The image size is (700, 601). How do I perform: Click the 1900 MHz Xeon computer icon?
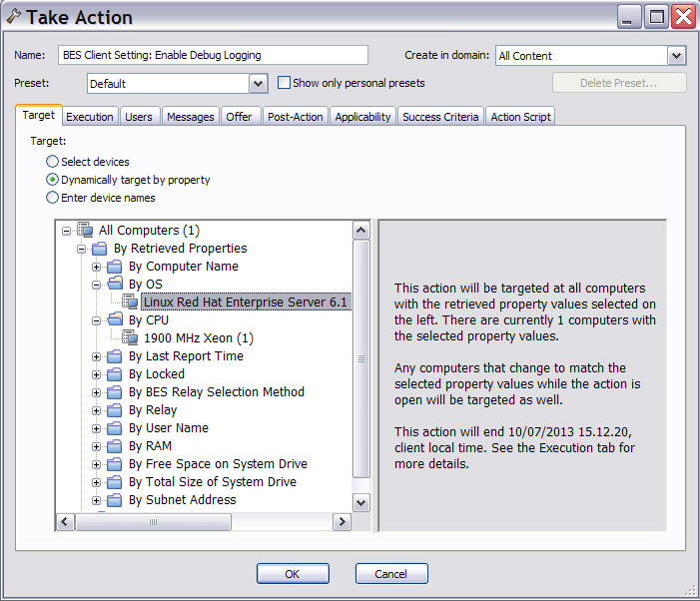point(130,337)
